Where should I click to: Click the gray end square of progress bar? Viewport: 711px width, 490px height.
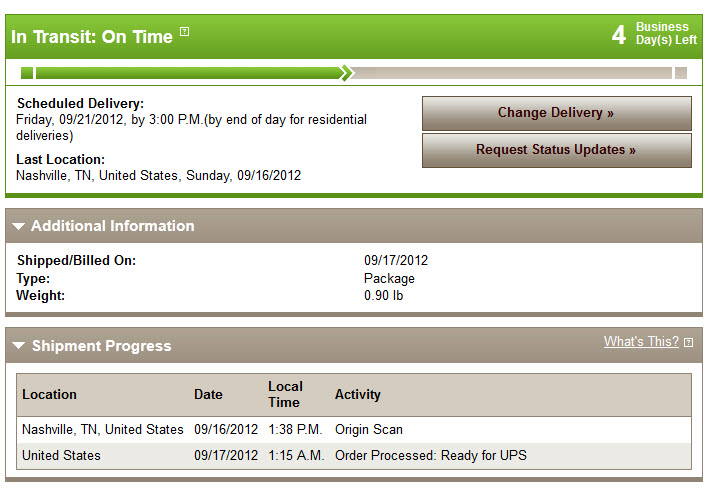681,73
